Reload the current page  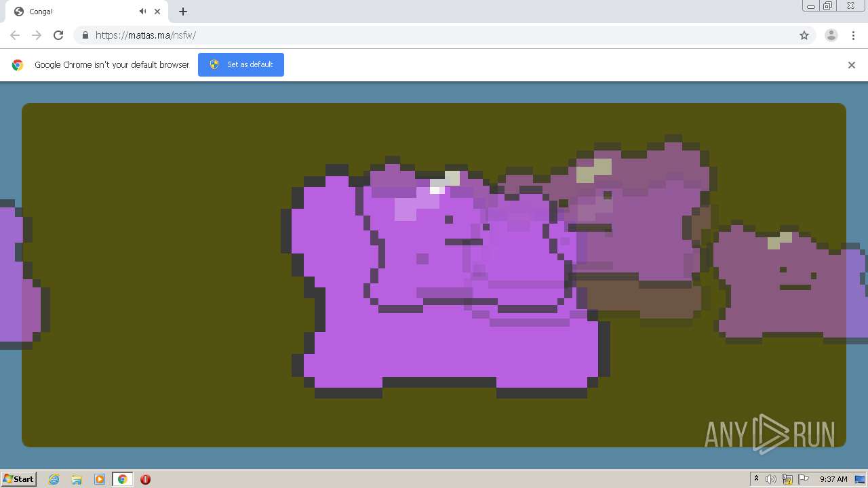pos(58,35)
